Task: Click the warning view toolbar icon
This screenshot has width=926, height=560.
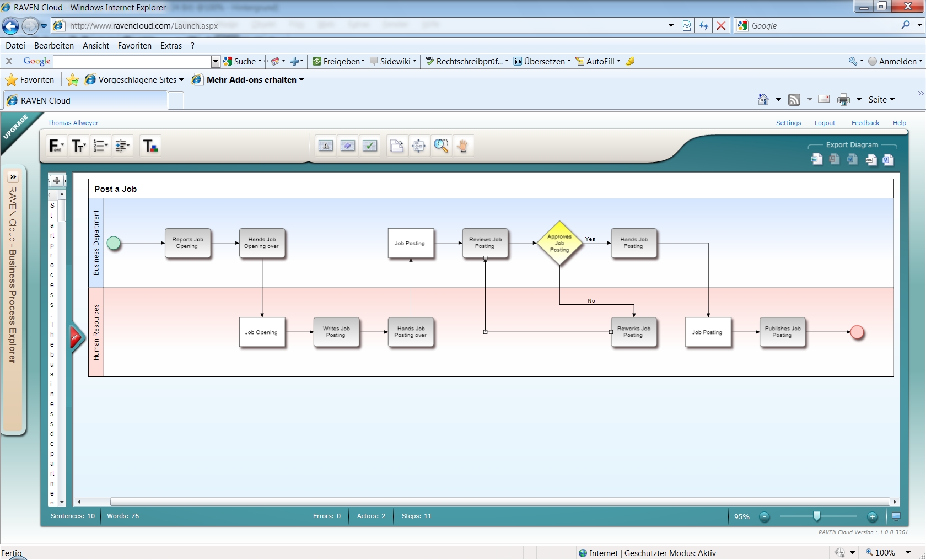Action: (x=326, y=146)
